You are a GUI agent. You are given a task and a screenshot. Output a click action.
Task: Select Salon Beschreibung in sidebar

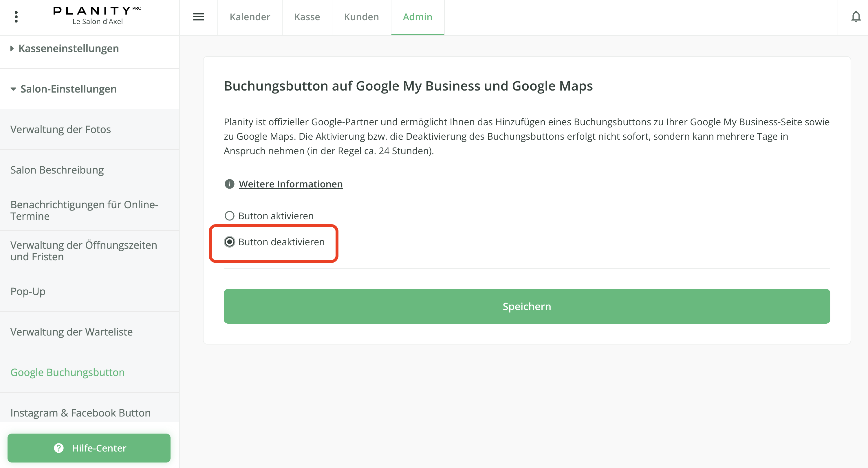(57, 170)
